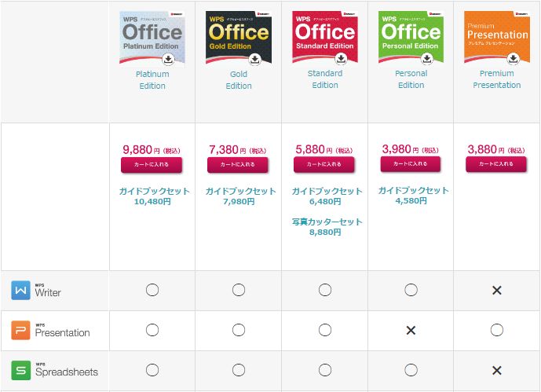
Task: Add Platinum Edition 9,880円 to cart
Action: (x=152, y=165)
